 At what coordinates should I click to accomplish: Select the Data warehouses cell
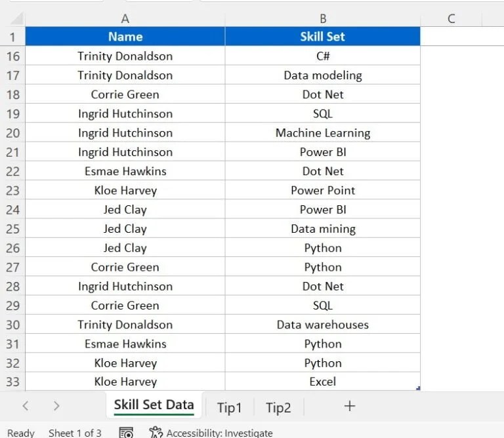point(323,325)
